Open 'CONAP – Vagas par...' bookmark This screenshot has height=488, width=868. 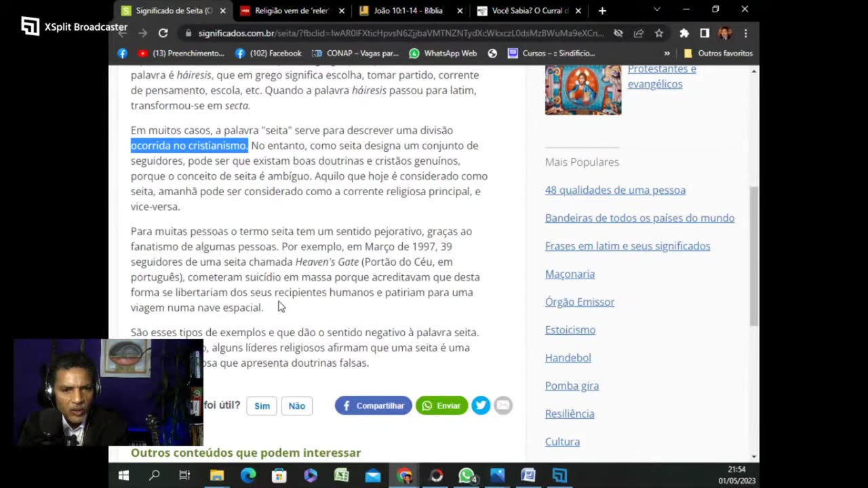point(355,53)
